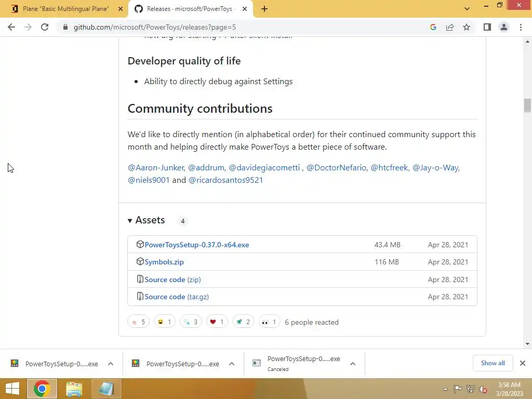
Task: Open Chrome three-dot menu
Action: pos(521,27)
